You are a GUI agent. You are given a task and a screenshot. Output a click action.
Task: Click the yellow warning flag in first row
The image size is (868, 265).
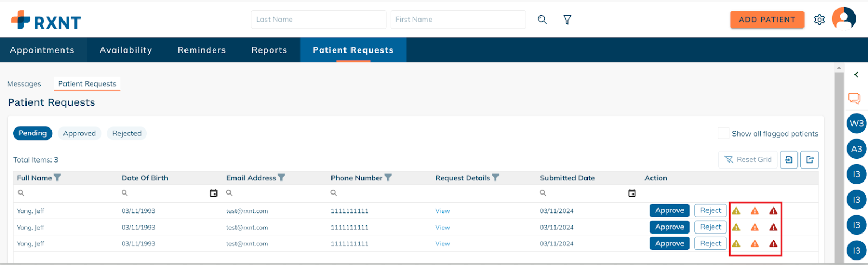(x=736, y=211)
